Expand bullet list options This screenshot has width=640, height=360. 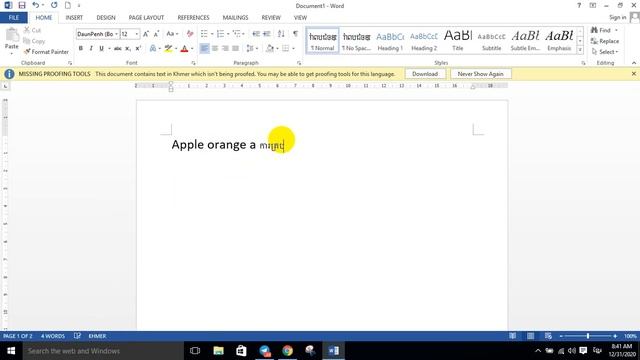pos(212,34)
